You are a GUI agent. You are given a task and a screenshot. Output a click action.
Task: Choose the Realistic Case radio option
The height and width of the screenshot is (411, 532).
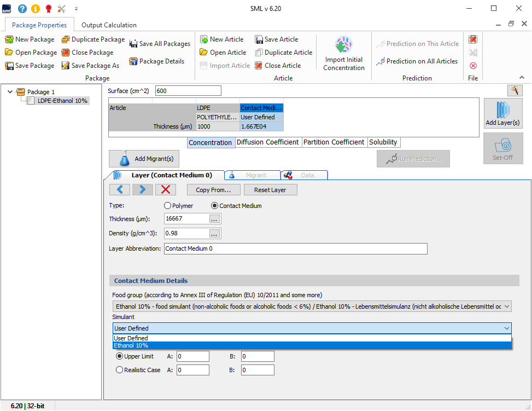(120, 370)
